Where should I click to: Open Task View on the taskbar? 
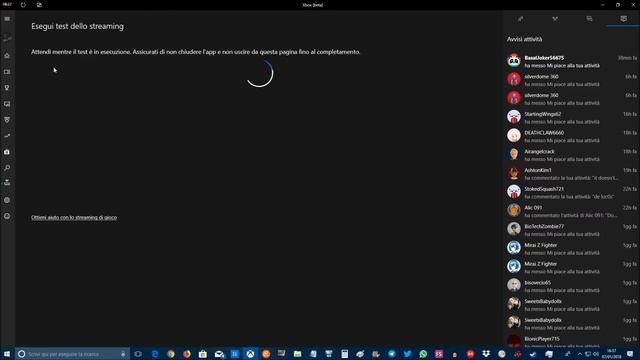tap(138, 354)
